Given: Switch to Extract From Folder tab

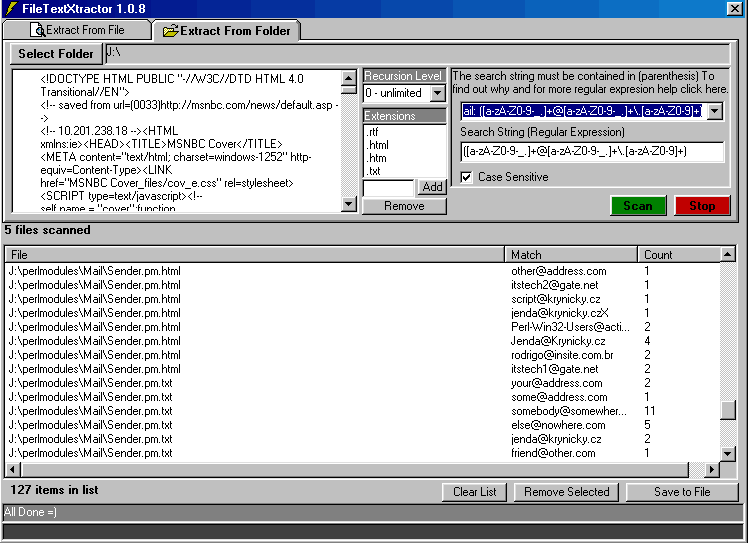Looking at the screenshot, I should click(226, 31).
